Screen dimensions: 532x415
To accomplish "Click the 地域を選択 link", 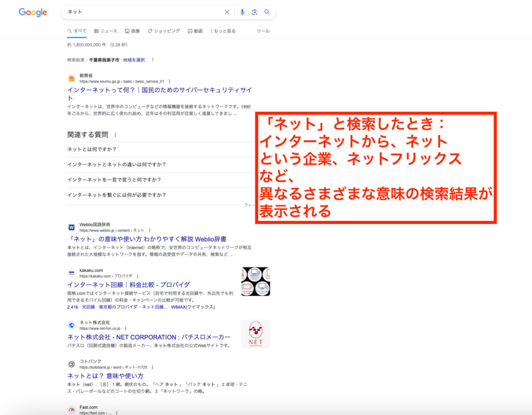I will click(132, 60).
